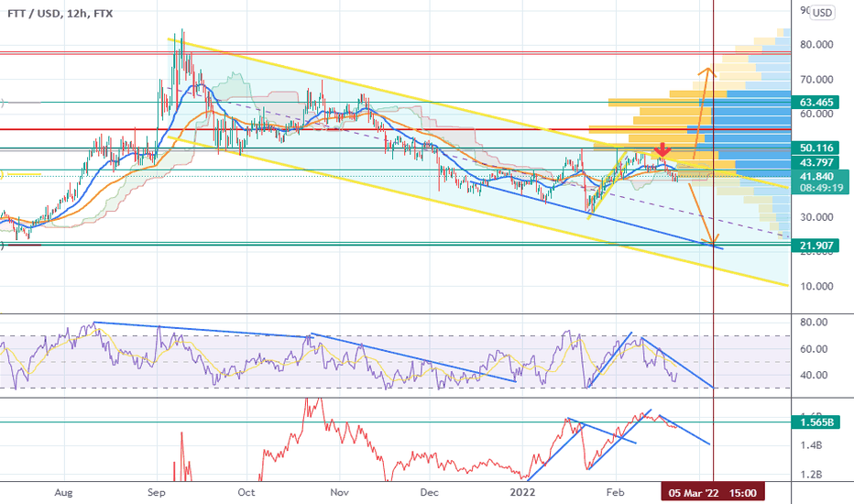The height and width of the screenshot is (504, 854).
Task: Select the 50.116 price label
Action: (816, 148)
